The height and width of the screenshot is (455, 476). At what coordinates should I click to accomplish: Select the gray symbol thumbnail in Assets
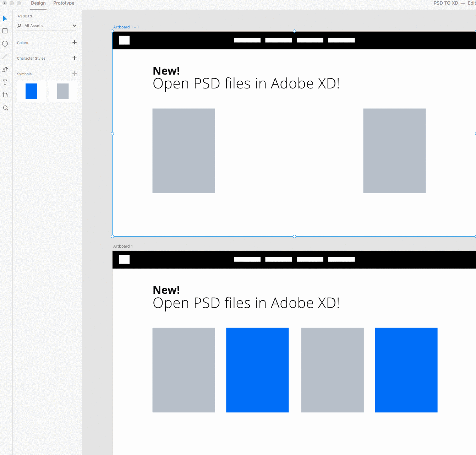(x=63, y=91)
